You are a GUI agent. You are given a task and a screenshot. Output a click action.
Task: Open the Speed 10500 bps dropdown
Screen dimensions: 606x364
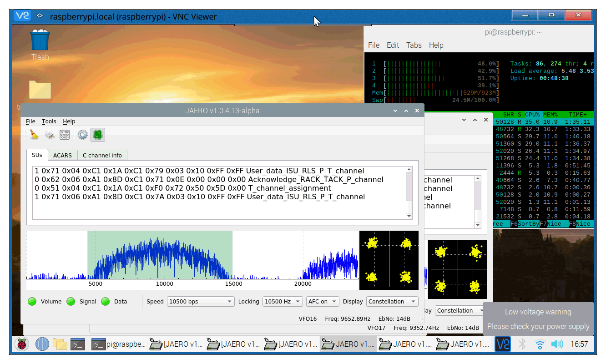click(x=200, y=301)
